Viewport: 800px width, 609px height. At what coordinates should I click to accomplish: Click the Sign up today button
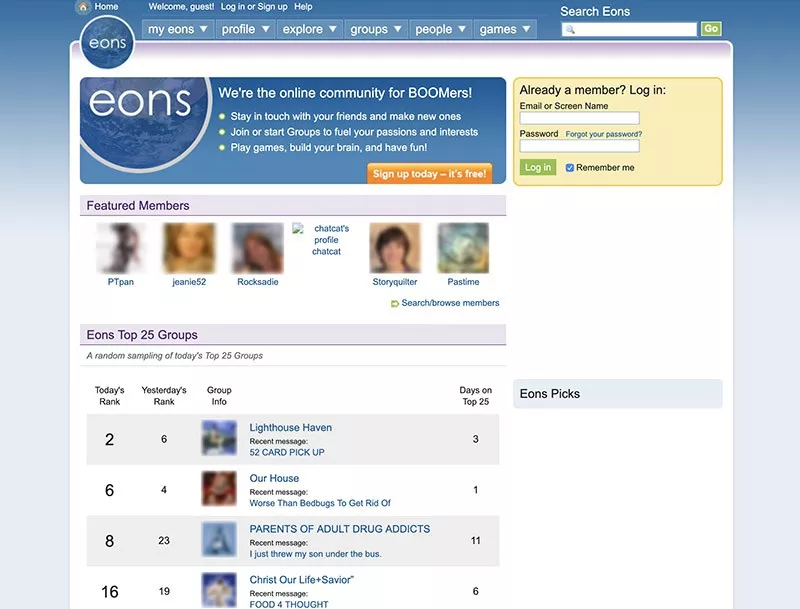point(429,174)
